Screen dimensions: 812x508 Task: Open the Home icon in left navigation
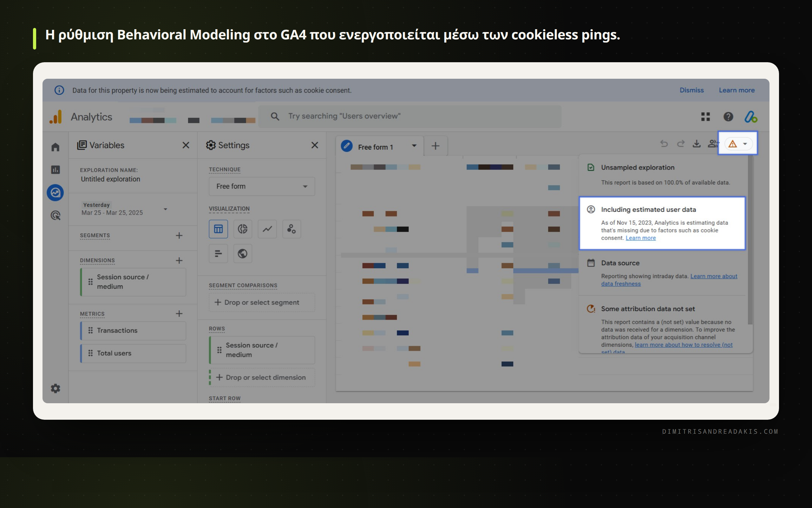(x=56, y=147)
